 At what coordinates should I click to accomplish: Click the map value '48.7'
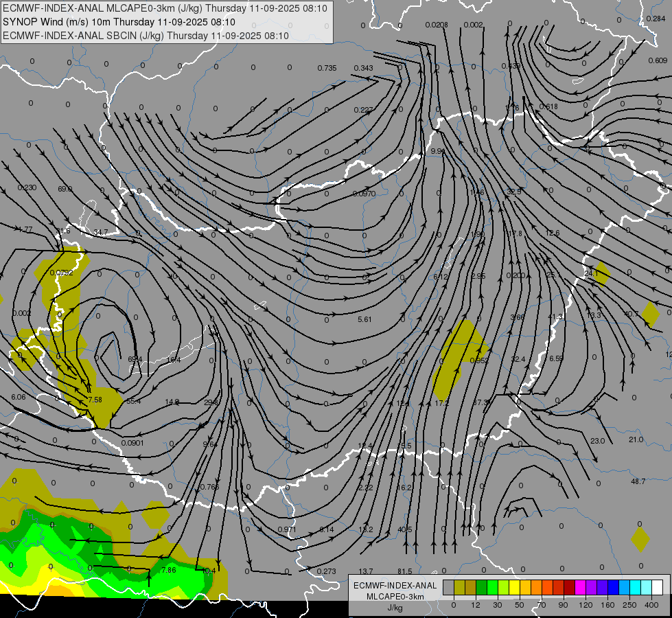click(x=638, y=481)
